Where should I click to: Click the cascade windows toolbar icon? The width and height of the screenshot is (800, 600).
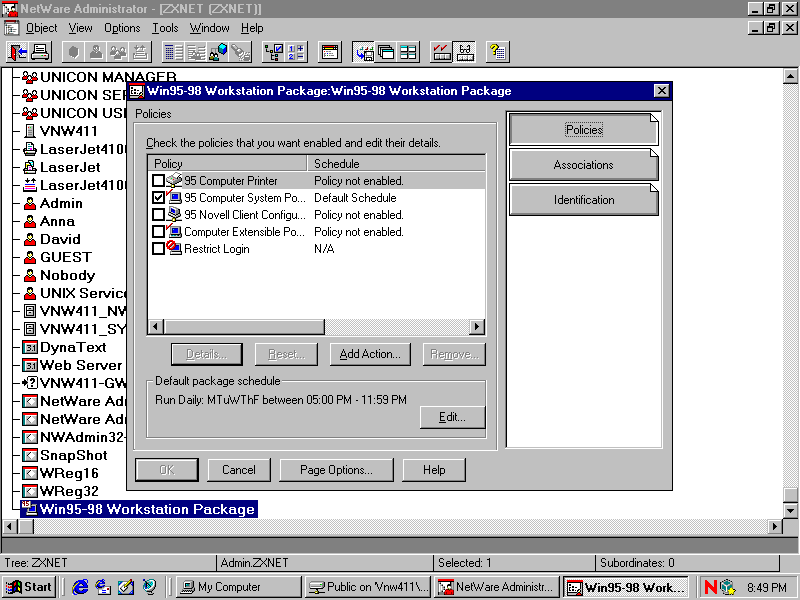pos(386,52)
